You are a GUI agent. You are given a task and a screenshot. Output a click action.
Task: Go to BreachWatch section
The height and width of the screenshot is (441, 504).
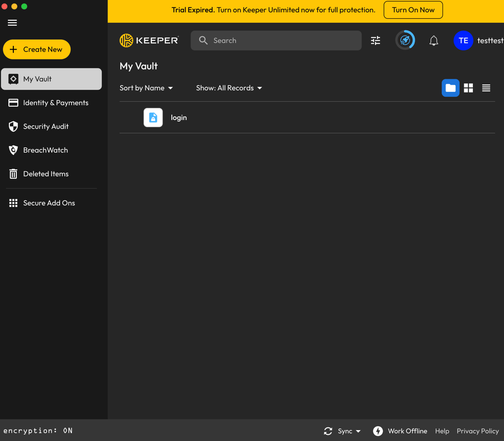(x=51, y=150)
